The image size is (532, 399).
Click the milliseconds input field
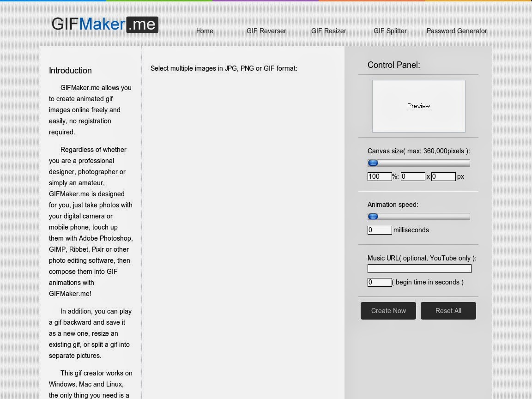click(x=380, y=230)
